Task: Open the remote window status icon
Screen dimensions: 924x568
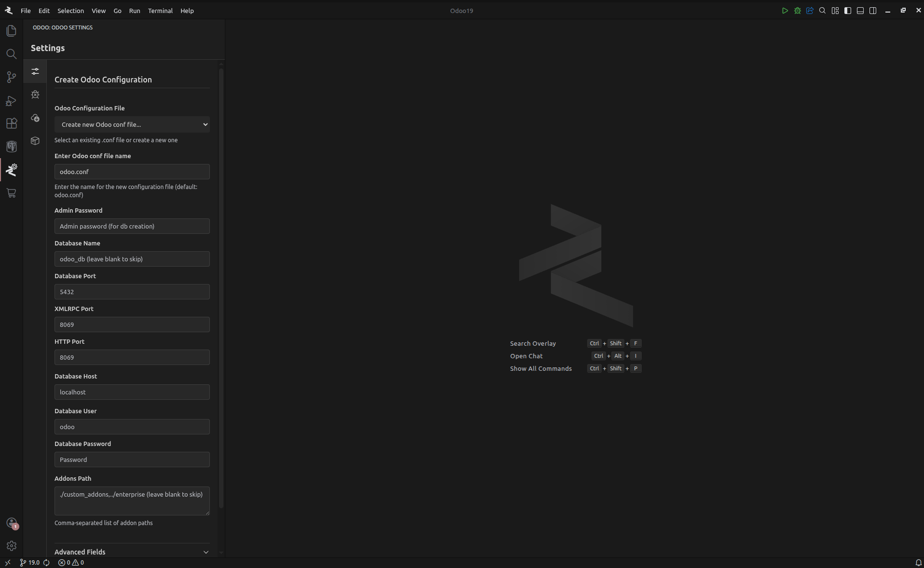Action: [x=8, y=562]
